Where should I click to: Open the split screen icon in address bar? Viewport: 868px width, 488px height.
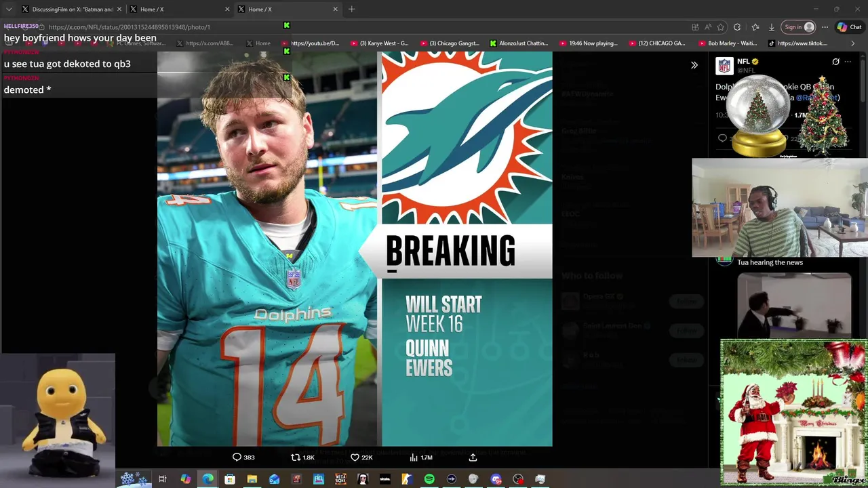point(695,27)
